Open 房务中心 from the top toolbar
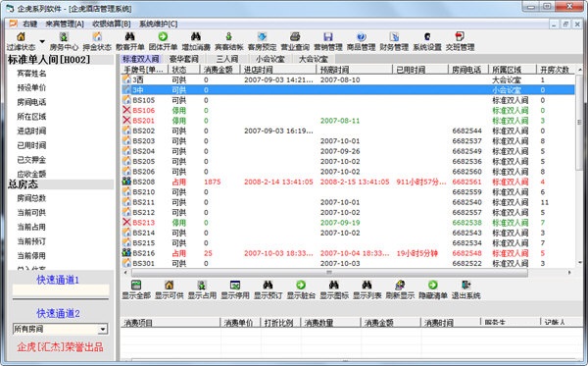The height and width of the screenshot is (366, 588). 64,41
